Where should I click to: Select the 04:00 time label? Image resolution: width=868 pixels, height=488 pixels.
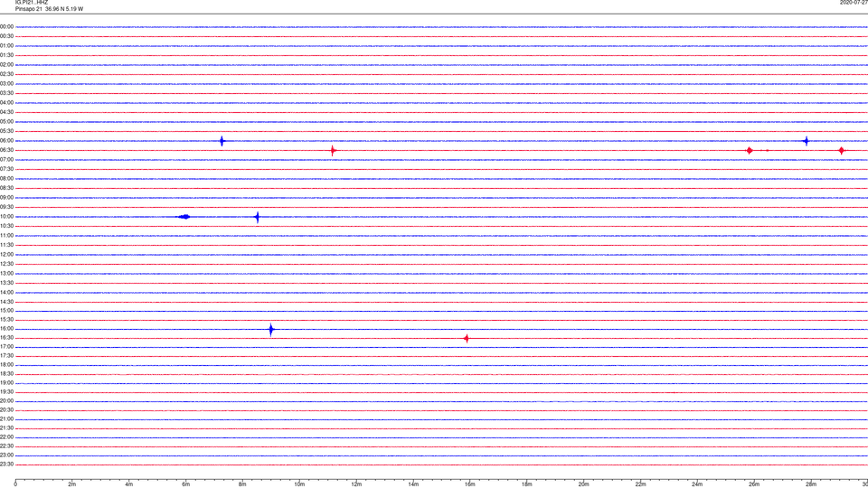click(6, 103)
